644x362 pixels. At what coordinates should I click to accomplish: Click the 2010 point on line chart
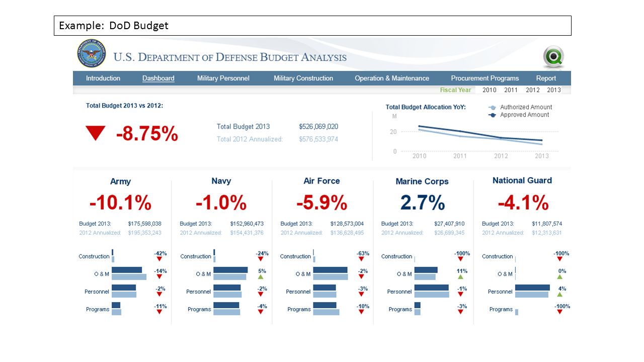click(x=419, y=127)
